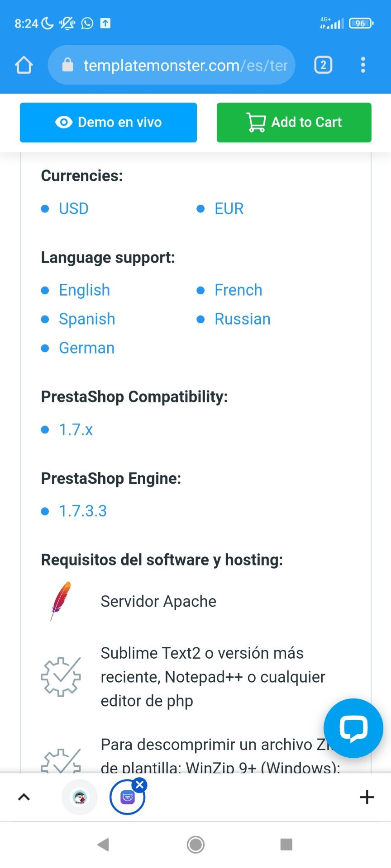Tap the browser home icon
Image resolution: width=391 pixels, height=868 pixels.
tap(24, 65)
